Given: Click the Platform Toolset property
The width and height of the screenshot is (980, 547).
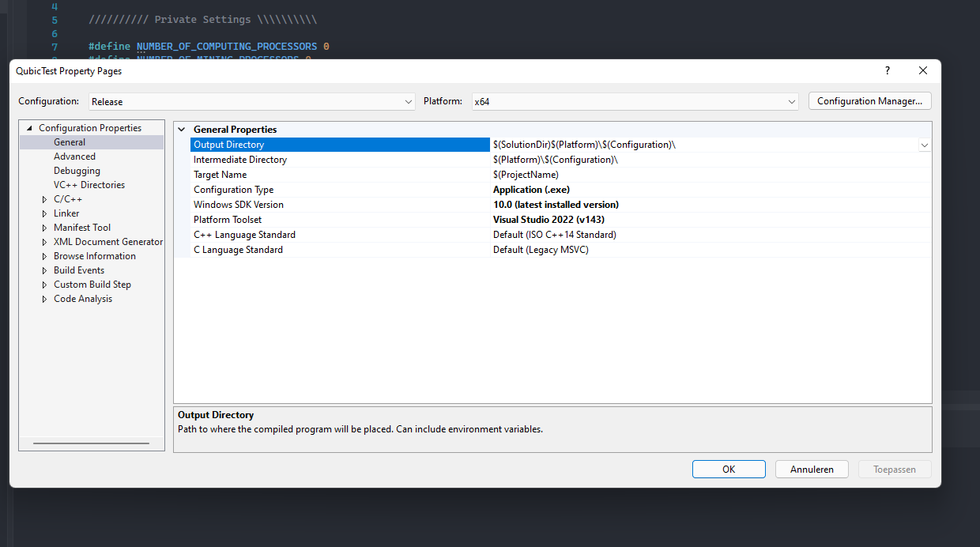Looking at the screenshot, I should click(228, 220).
